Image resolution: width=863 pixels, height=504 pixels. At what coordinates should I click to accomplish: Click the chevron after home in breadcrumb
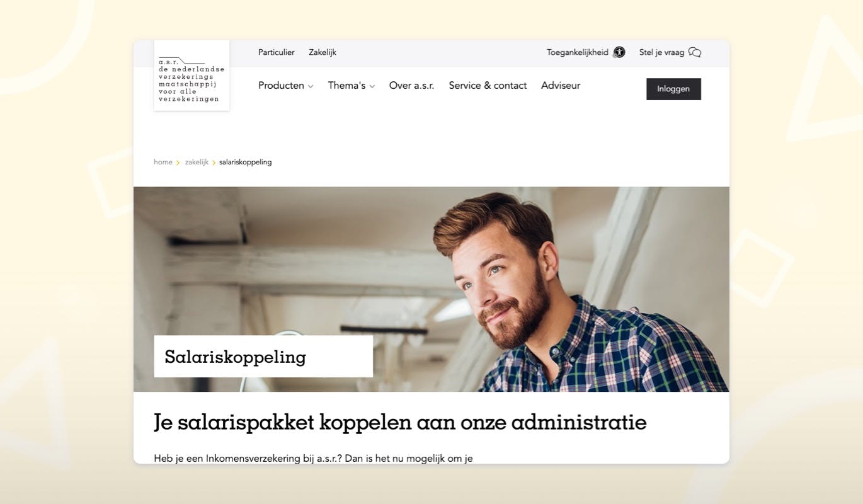coord(178,163)
